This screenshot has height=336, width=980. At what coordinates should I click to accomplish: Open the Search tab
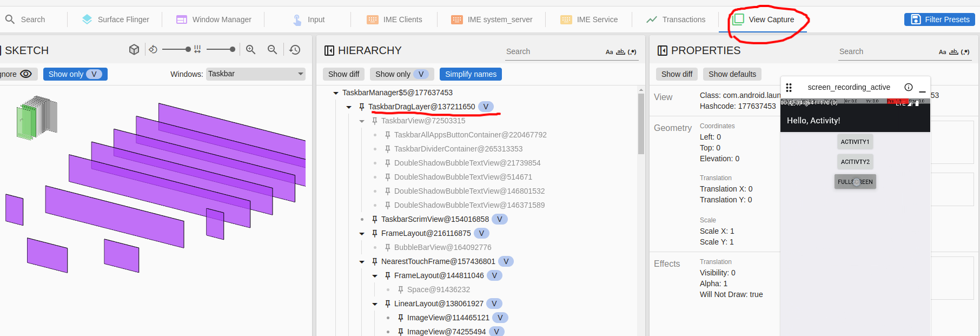25,19
